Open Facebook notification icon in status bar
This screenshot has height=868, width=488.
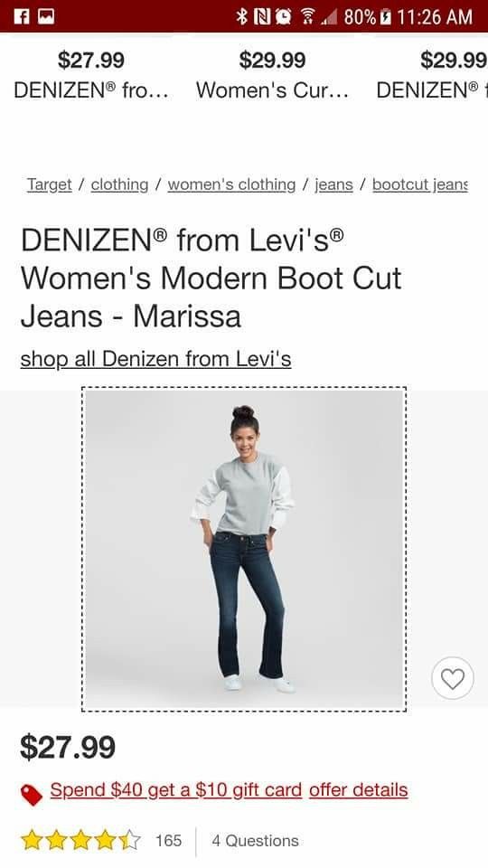pyautogui.click(x=21, y=16)
